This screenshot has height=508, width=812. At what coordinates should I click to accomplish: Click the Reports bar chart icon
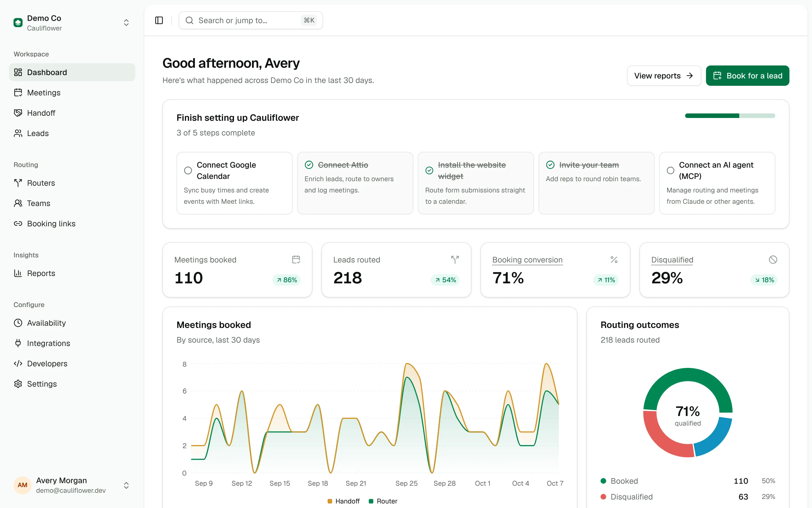coord(18,273)
